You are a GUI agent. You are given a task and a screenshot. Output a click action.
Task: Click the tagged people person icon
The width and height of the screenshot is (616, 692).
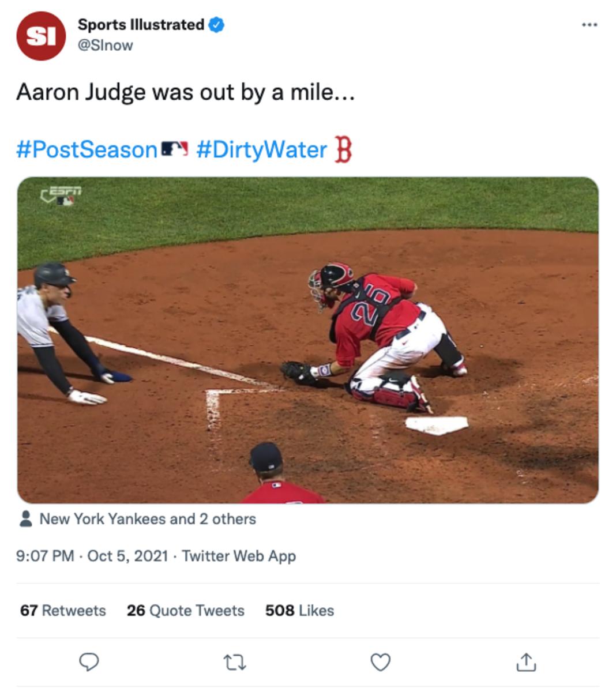[x=25, y=519]
